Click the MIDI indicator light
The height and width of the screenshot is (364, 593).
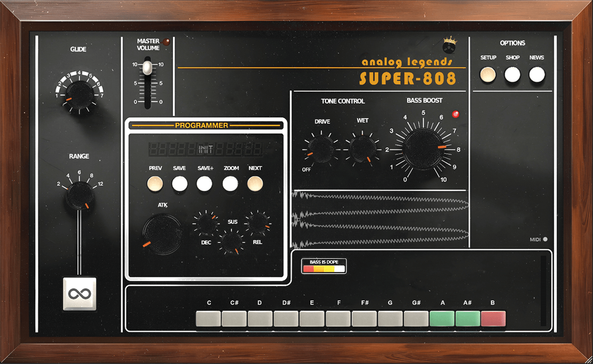click(545, 240)
